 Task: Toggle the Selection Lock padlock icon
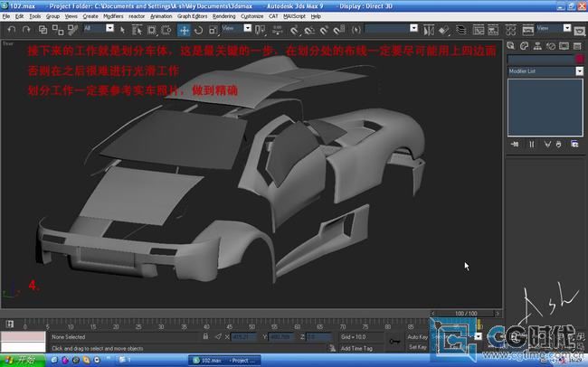(x=205, y=336)
